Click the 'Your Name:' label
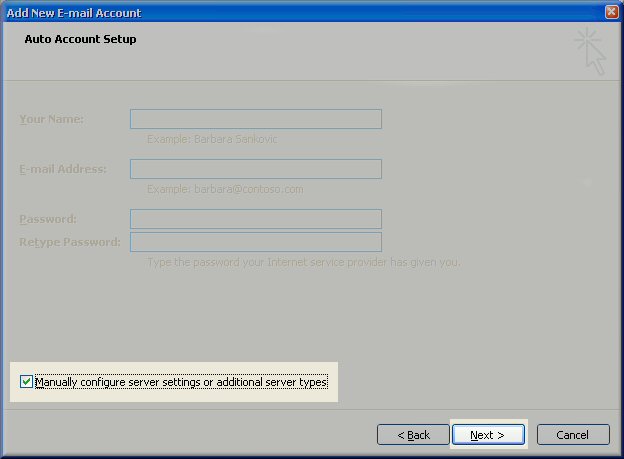624x459 pixels. [52, 120]
